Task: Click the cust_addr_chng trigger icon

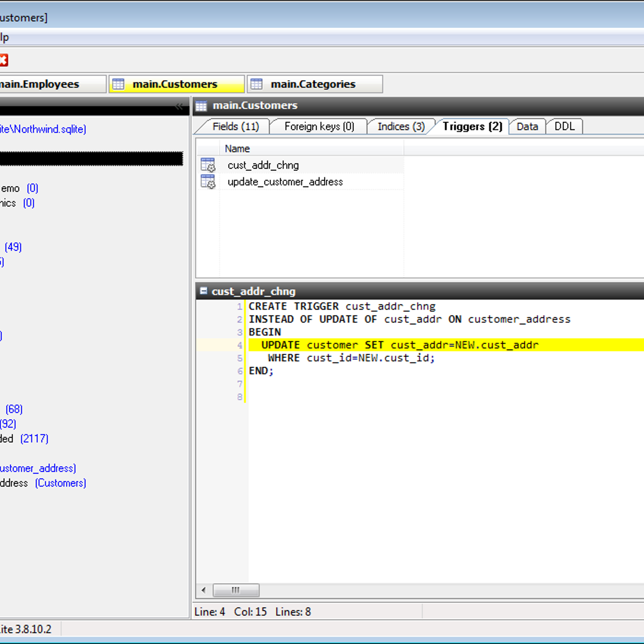Action: coord(208,165)
